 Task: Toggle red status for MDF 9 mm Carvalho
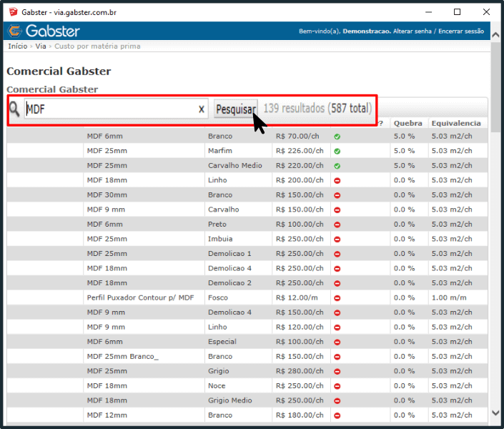coord(337,210)
